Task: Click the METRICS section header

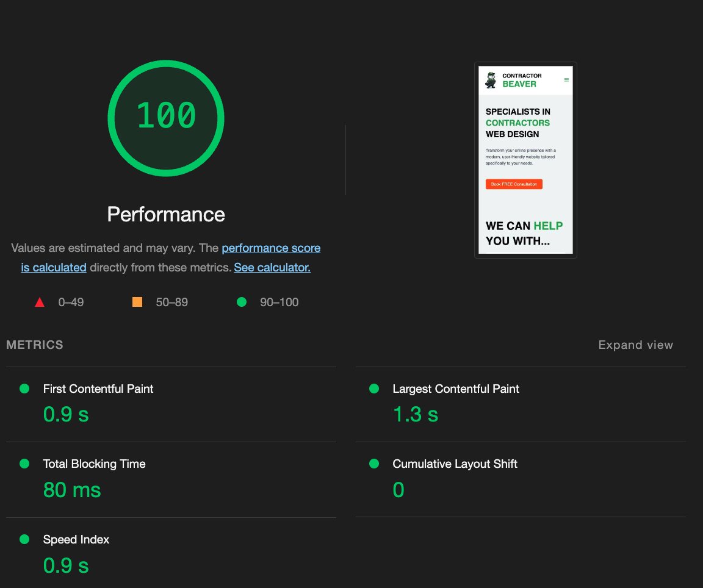Action: [x=34, y=345]
